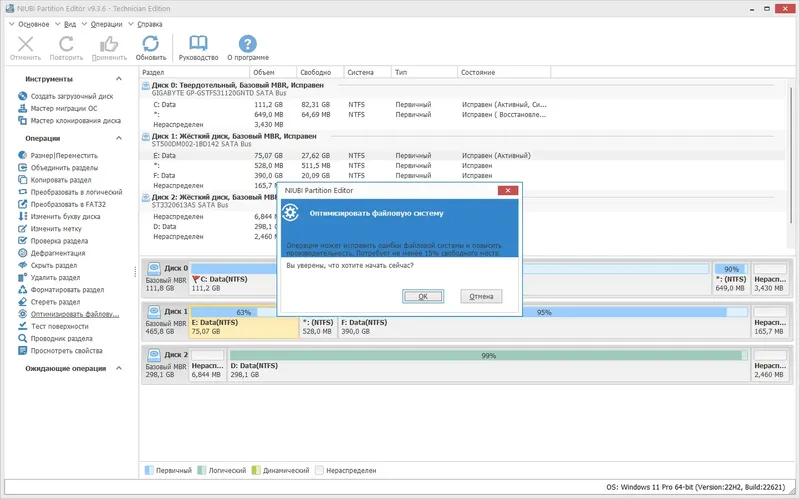Choose Размер|Переместить operation
Image resolution: width=800 pixels, height=499 pixels.
(58, 155)
